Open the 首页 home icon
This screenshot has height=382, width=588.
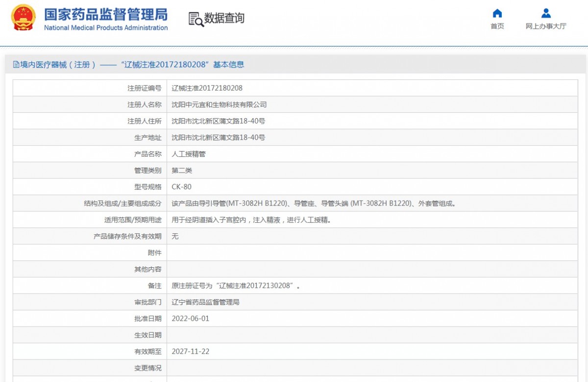point(497,13)
